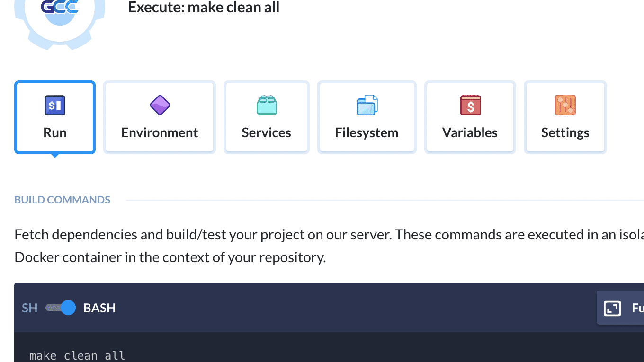Click the orange Settings sliders icon
This screenshot has height=362, width=644.
(565, 105)
